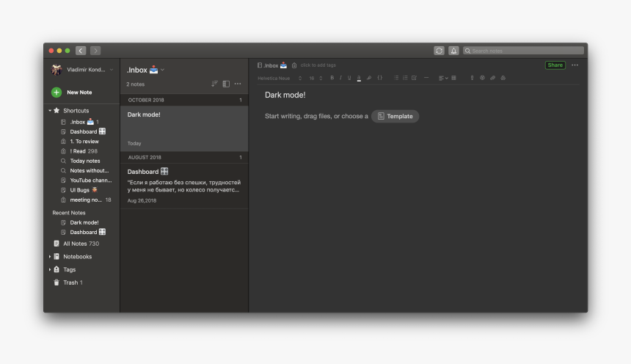Open the text color picker

click(359, 78)
